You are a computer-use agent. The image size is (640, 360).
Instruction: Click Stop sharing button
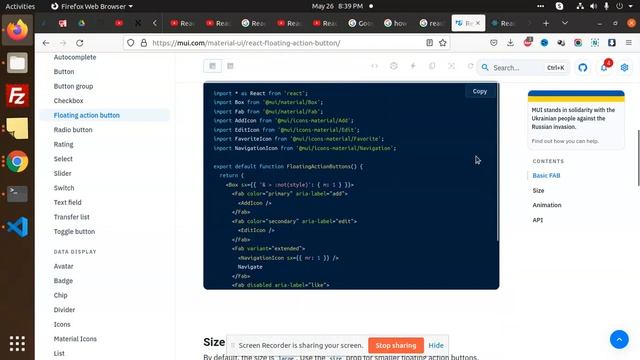[396, 345]
